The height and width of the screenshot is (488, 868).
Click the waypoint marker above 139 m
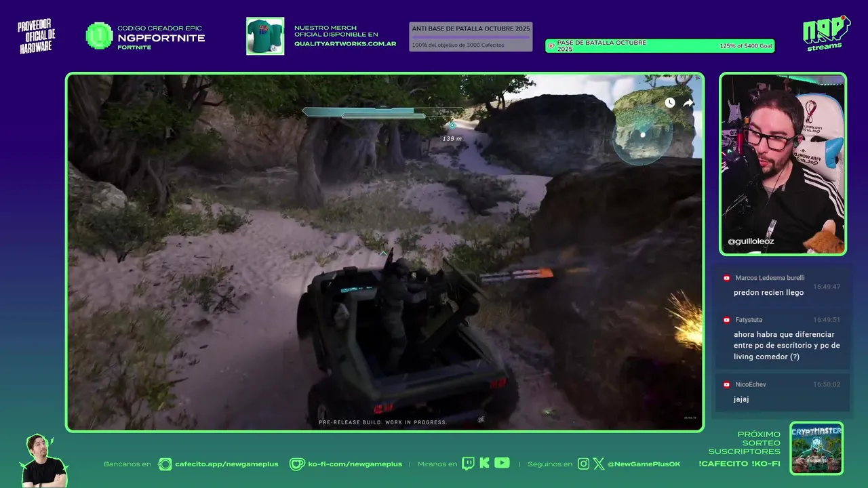[452, 125]
